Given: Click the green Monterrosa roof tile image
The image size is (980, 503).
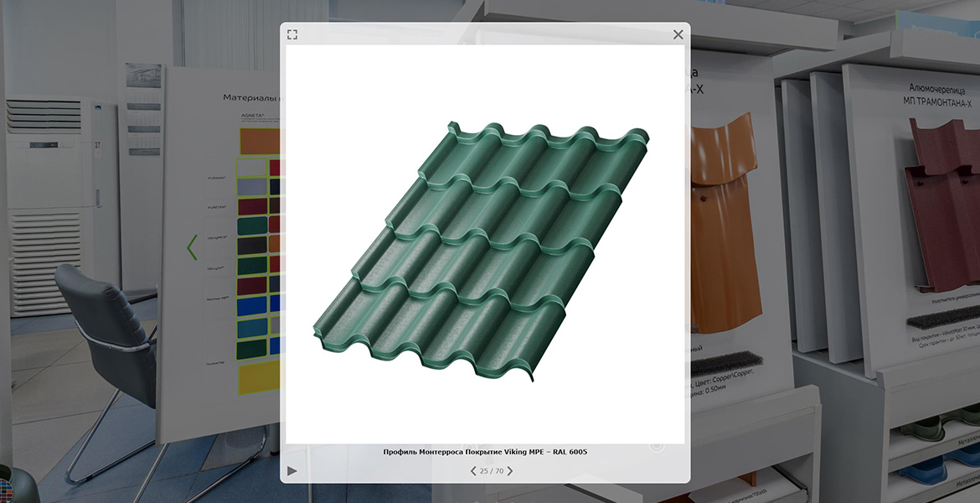Looking at the screenshot, I should [484, 251].
